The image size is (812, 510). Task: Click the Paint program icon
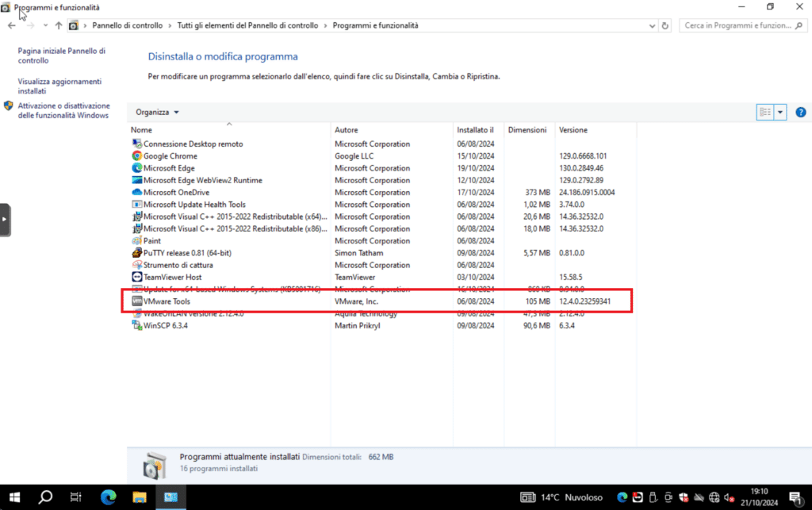click(136, 241)
